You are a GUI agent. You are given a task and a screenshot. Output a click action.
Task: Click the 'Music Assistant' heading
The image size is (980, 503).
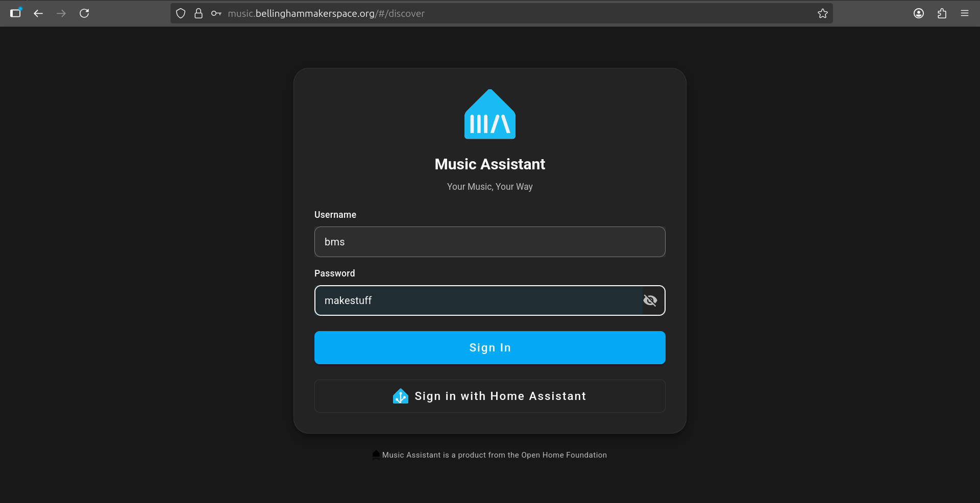pyautogui.click(x=490, y=164)
